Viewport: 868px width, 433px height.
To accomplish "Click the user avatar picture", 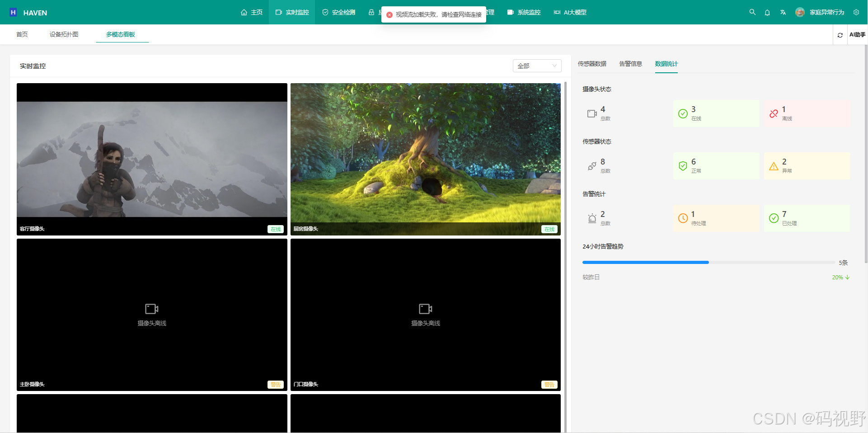I will [x=800, y=12].
